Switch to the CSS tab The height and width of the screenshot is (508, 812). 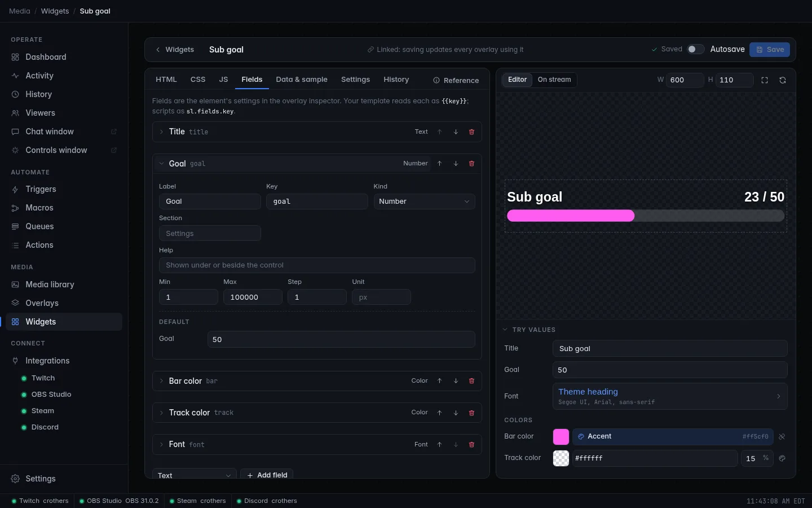click(x=198, y=80)
